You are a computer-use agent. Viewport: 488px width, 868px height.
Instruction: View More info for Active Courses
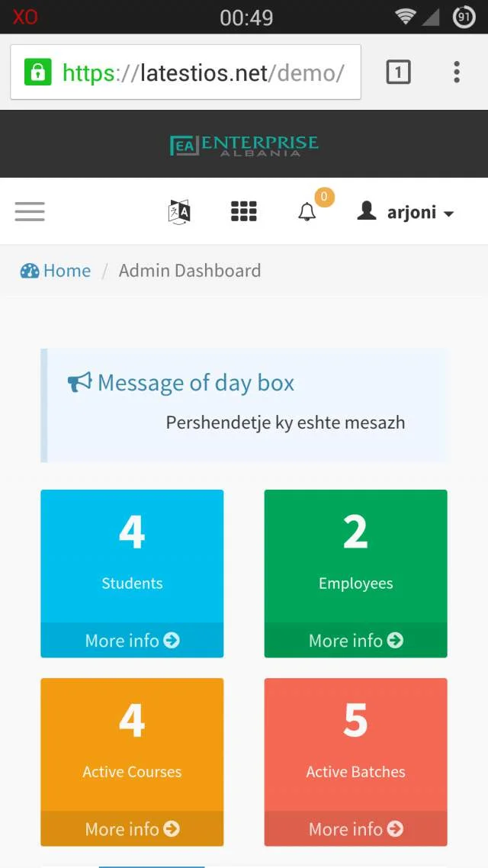click(132, 829)
